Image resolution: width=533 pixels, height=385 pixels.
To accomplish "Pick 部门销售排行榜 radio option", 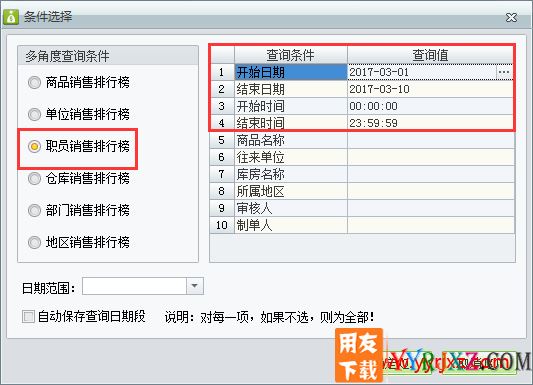I will tap(34, 210).
